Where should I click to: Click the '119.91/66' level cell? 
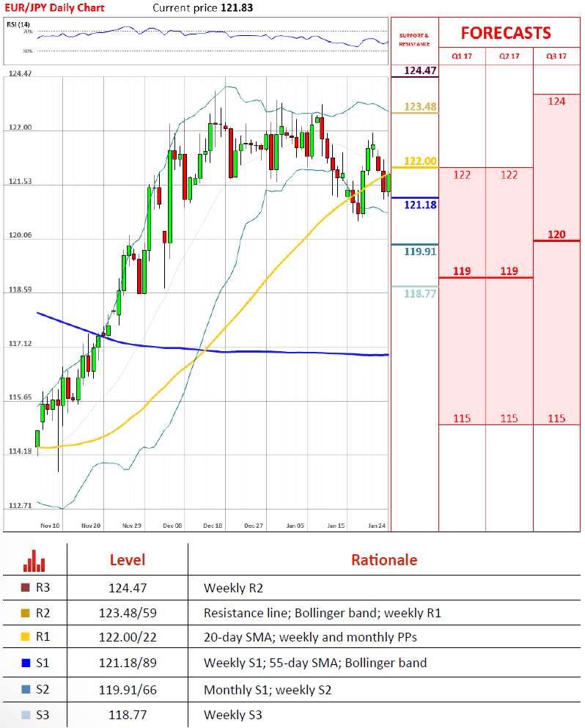128,690
